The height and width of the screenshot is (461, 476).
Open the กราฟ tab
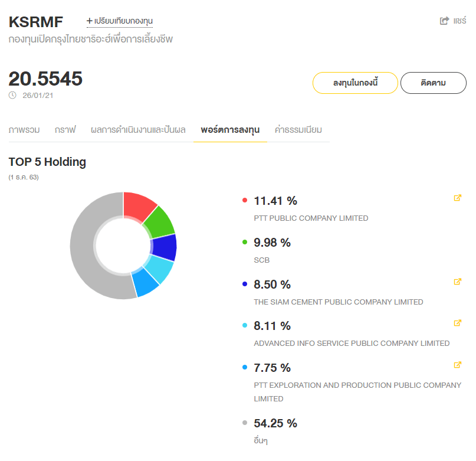(x=65, y=130)
